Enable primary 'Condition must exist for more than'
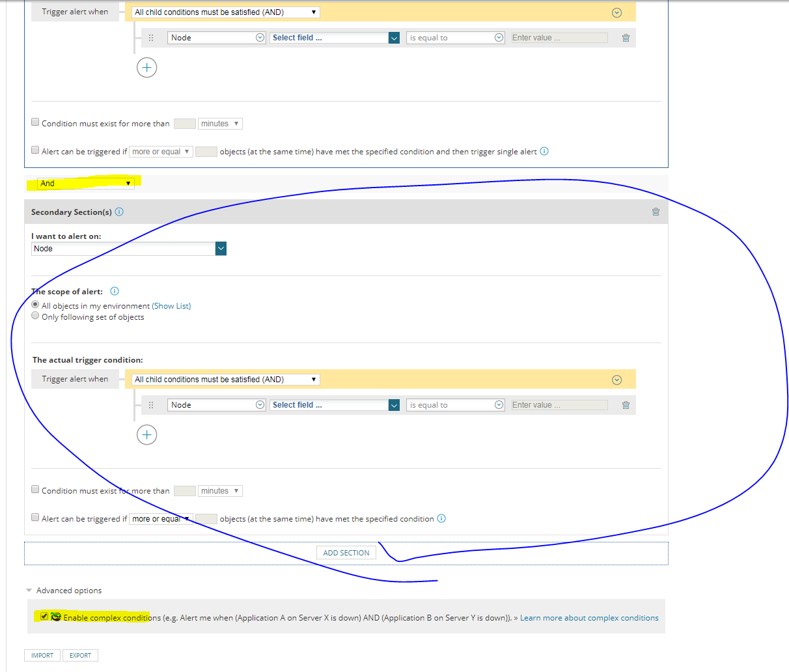789x672 pixels. coord(35,122)
